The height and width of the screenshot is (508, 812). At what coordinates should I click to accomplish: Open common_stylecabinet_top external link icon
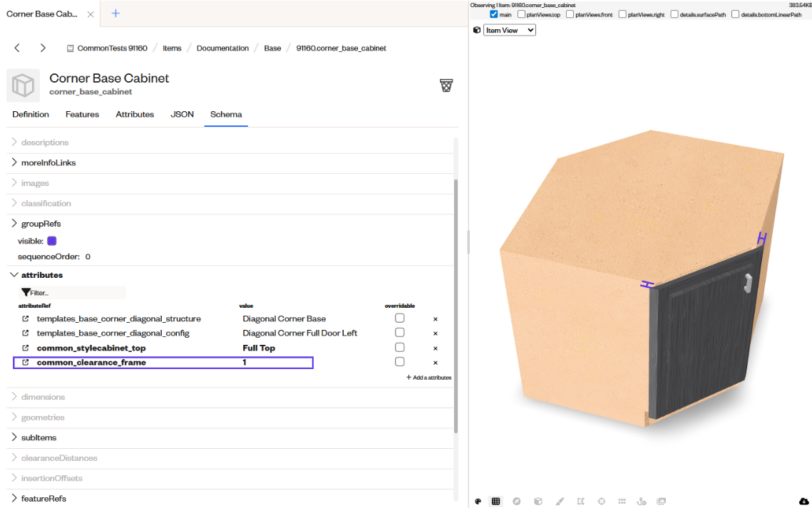[26, 348]
